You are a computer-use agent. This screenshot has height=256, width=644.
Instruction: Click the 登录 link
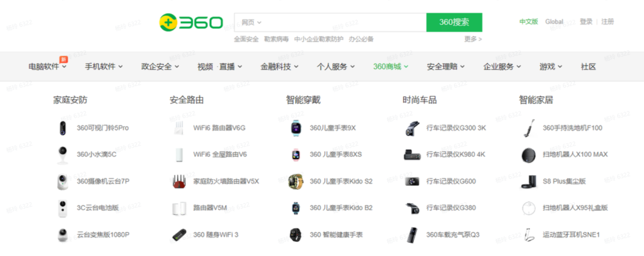coord(586,22)
